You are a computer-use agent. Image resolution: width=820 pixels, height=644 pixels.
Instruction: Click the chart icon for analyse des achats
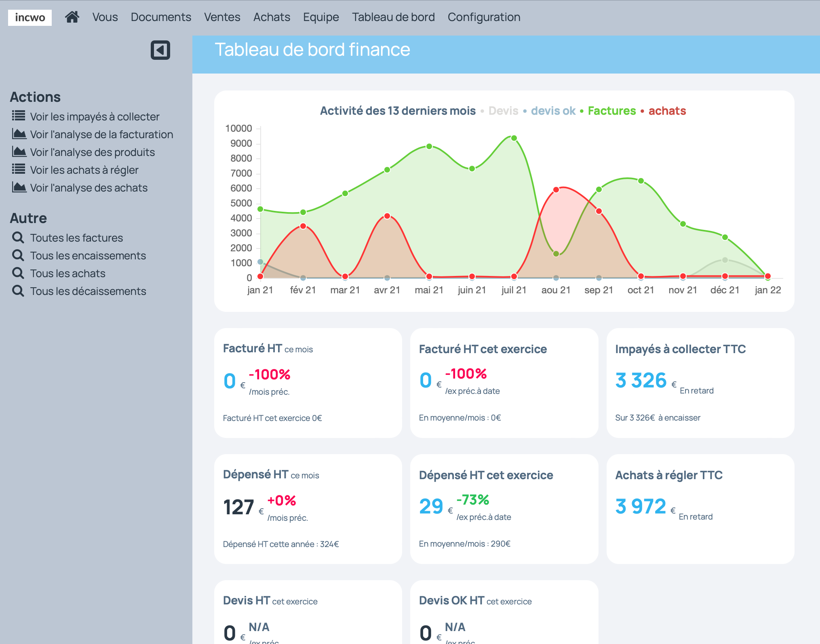coord(19,187)
